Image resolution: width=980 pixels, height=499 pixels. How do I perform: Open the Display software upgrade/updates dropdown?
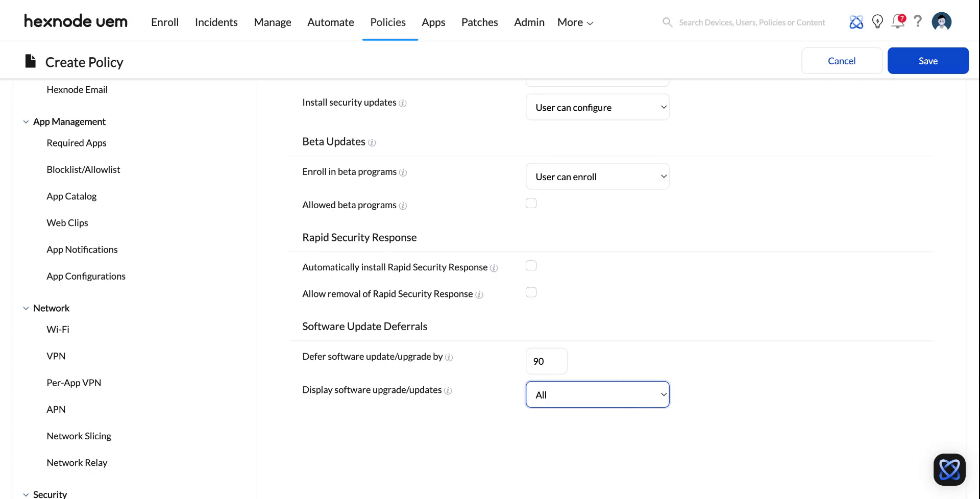tap(597, 394)
